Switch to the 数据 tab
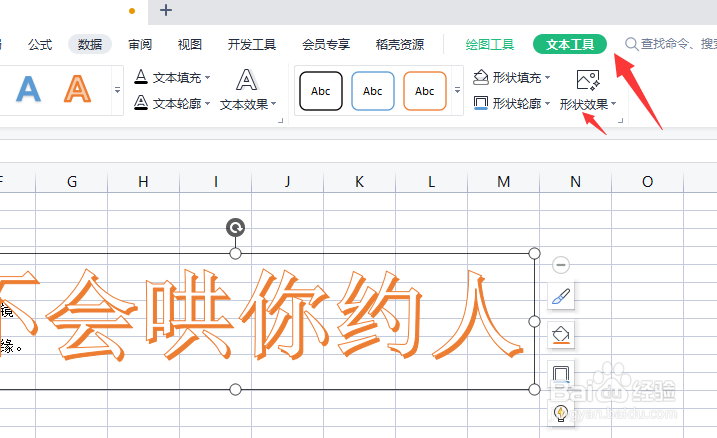This screenshot has height=438, width=717. tap(90, 44)
